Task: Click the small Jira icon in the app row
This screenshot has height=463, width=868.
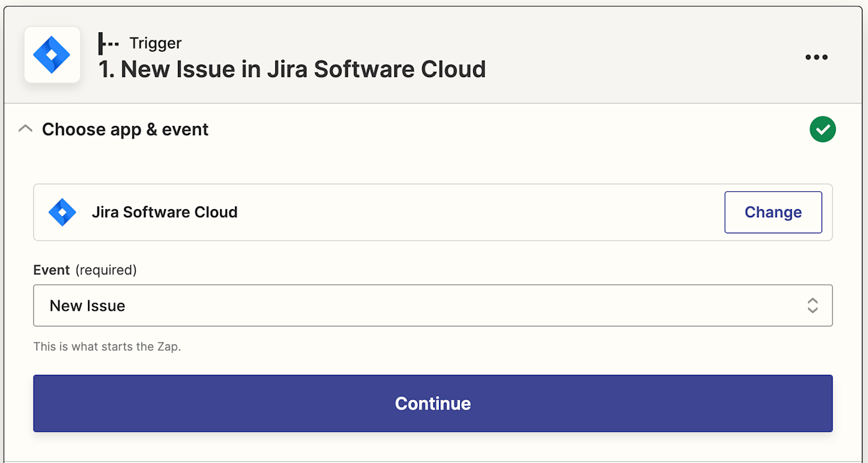Action: point(62,212)
